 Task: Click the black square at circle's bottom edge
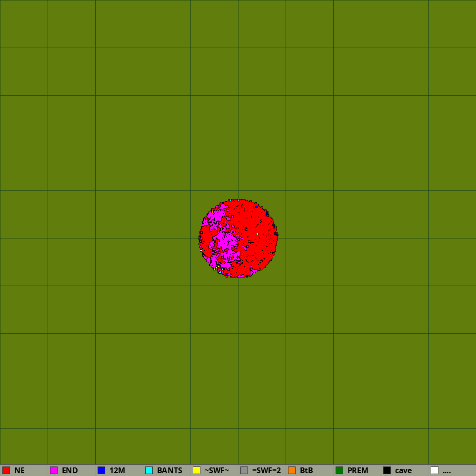click(x=247, y=276)
